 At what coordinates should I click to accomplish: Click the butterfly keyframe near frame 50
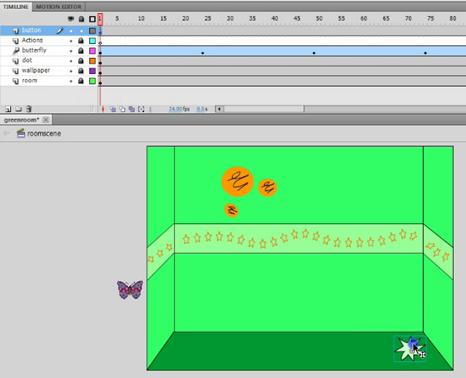point(314,53)
